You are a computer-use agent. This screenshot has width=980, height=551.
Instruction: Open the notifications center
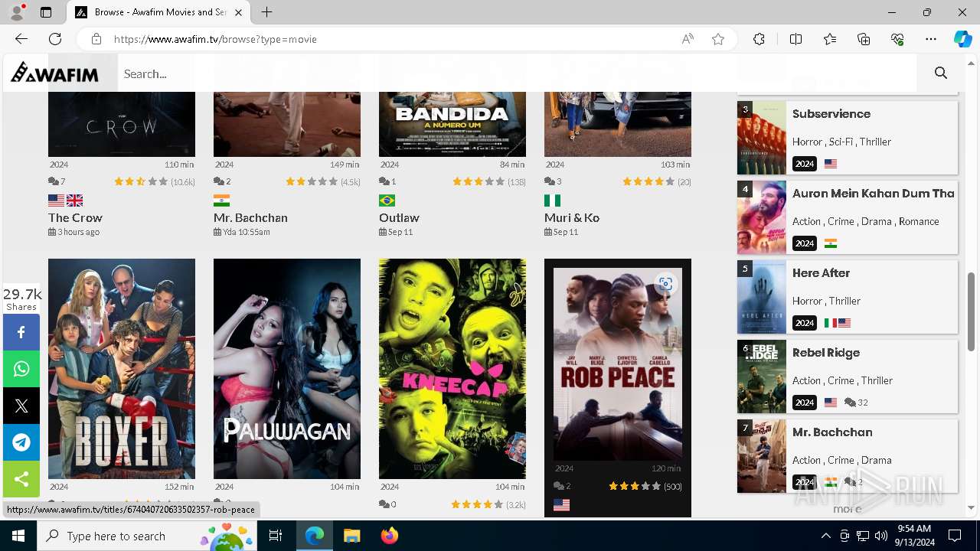point(955,536)
